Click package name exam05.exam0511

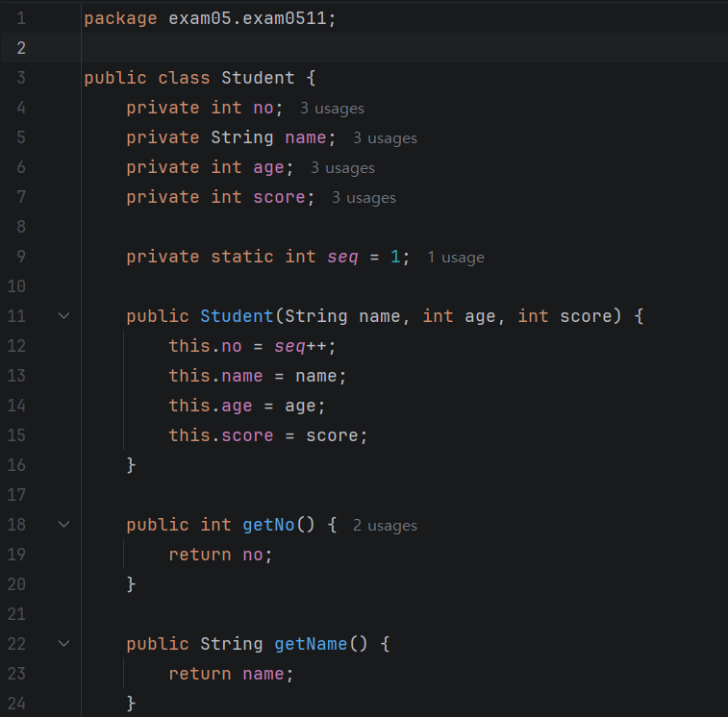pos(247,18)
